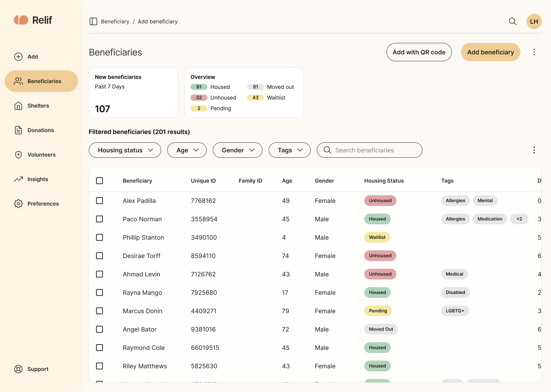The image size is (551, 392).
Task: Click the Insights trend-line icon
Action: click(x=18, y=179)
